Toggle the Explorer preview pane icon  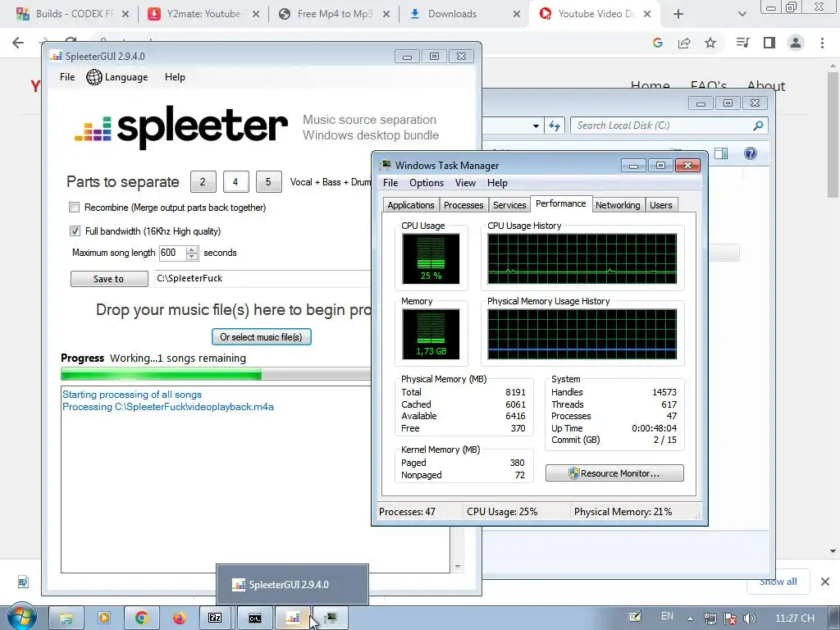(x=721, y=153)
